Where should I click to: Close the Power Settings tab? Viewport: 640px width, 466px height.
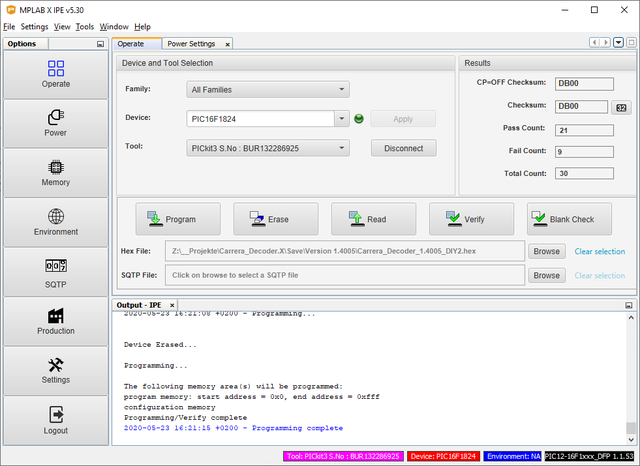(227, 44)
